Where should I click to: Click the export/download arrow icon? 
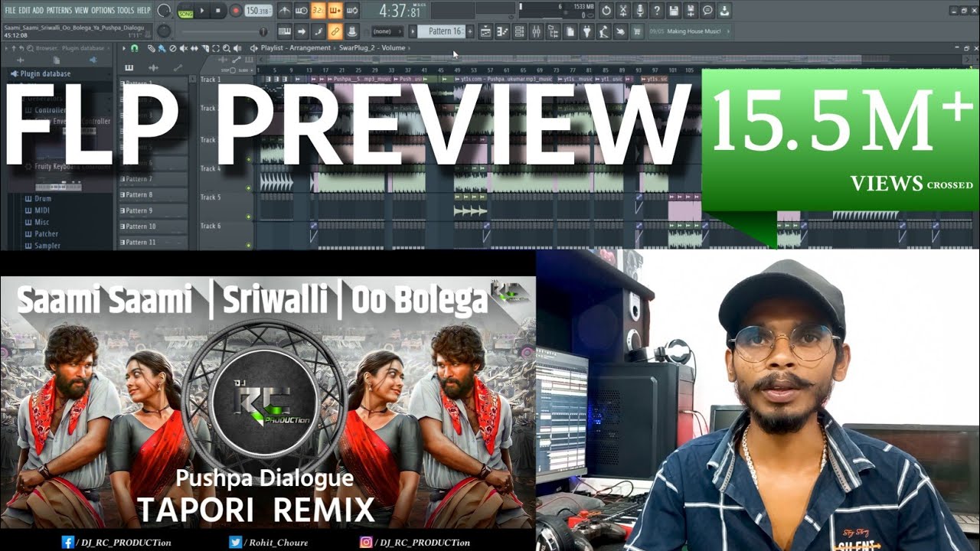tap(724, 11)
